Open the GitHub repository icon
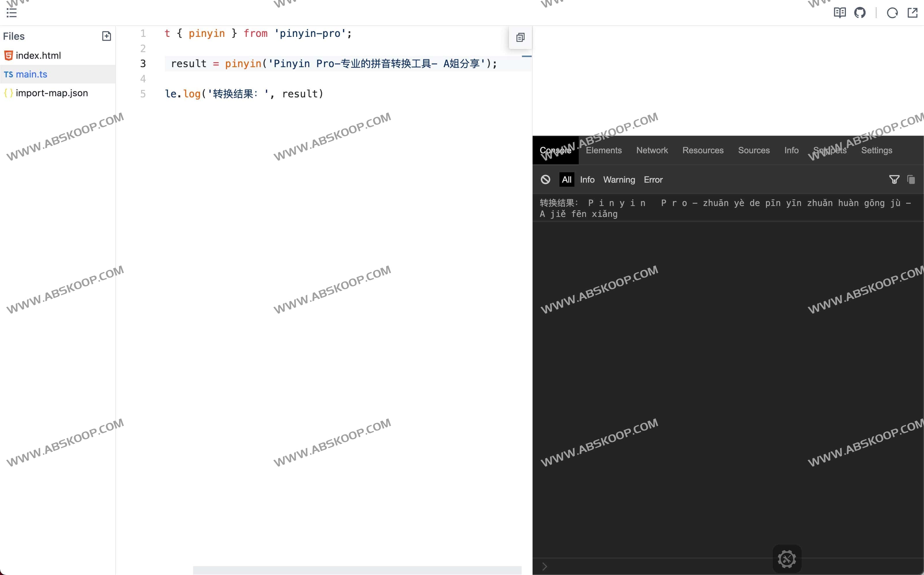Viewport: 924px width, 575px height. [x=860, y=12]
